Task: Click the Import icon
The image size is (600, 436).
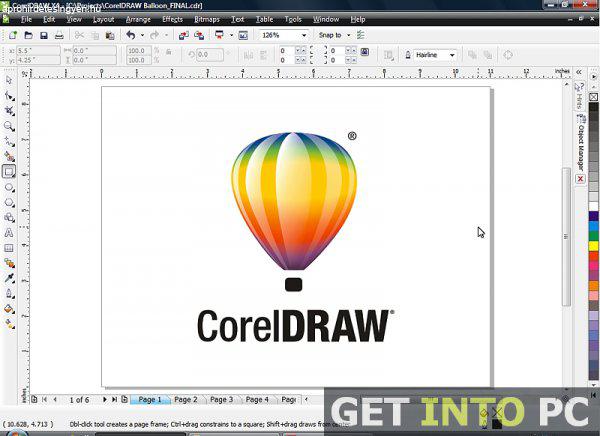Action: click(x=184, y=35)
